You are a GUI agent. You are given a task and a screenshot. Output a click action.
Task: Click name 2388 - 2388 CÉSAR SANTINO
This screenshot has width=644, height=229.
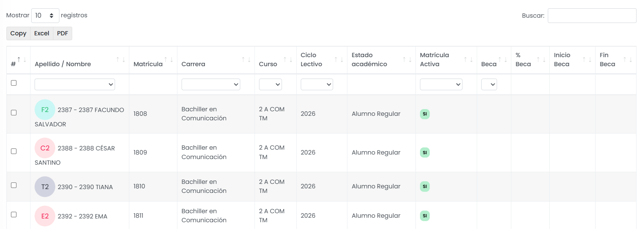pyautogui.click(x=75, y=155)
